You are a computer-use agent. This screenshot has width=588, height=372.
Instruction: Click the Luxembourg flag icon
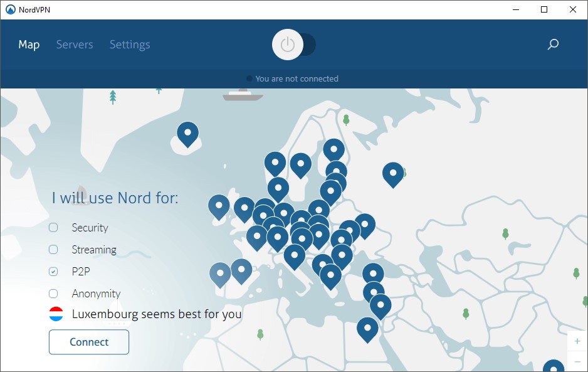tap(56, 314)
